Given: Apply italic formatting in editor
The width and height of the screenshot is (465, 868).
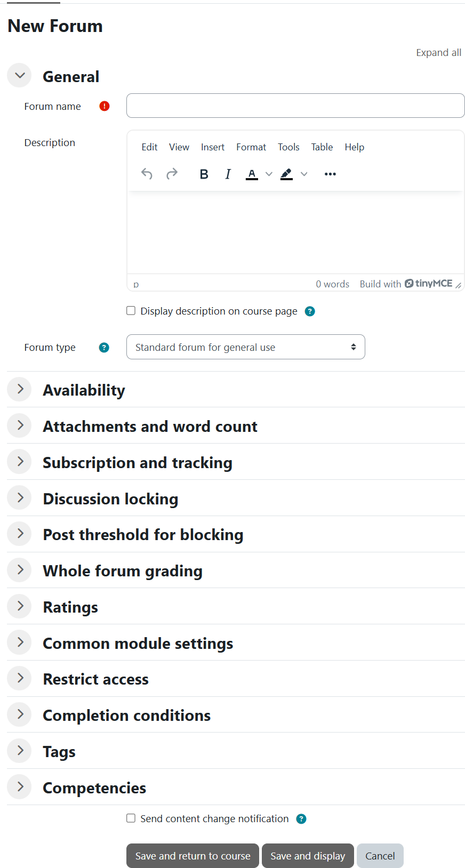Looking at the screenshot, I should pyautogui.click(x=228, y=174).
